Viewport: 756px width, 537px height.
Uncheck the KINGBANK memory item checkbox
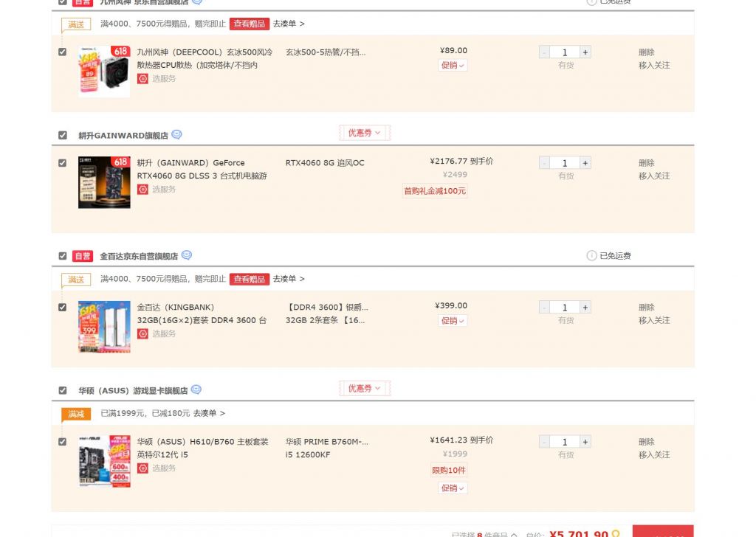pyautogui.click(x=62, y=308)
